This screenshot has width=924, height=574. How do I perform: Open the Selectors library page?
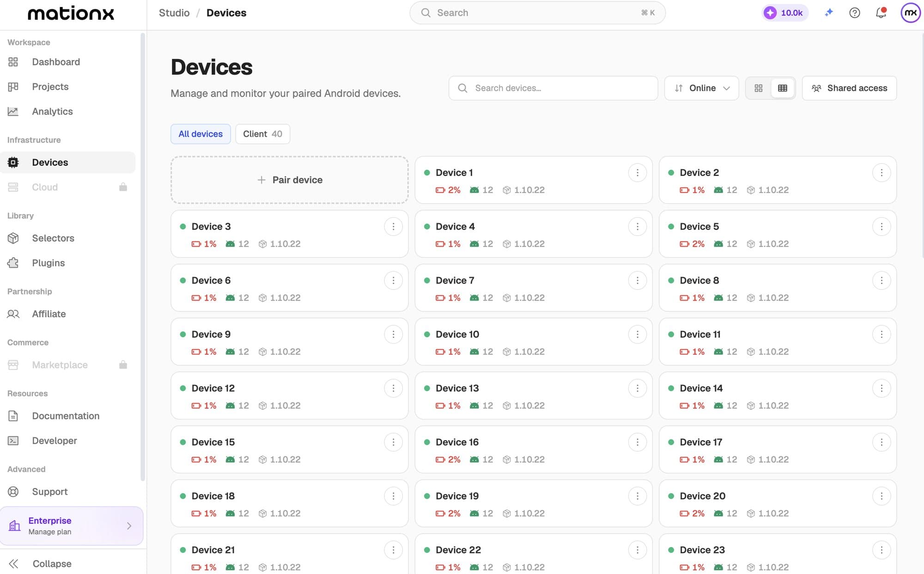(x=68, y=238)
